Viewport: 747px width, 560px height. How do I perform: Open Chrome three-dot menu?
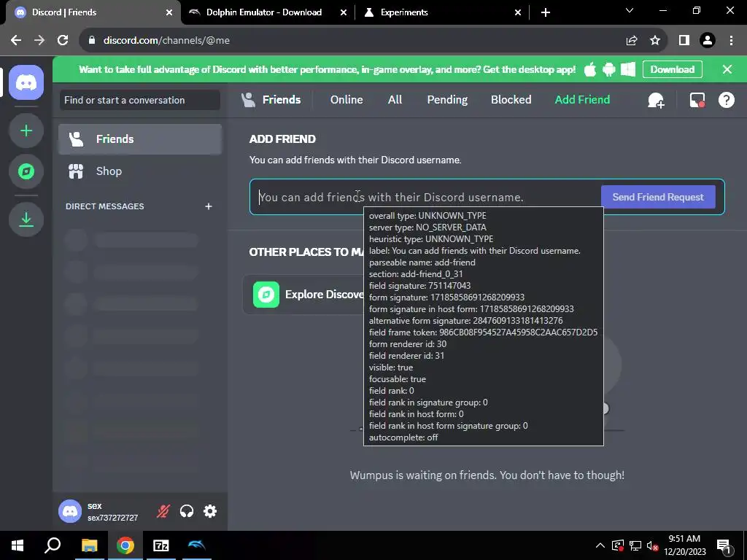click(731, 41)
